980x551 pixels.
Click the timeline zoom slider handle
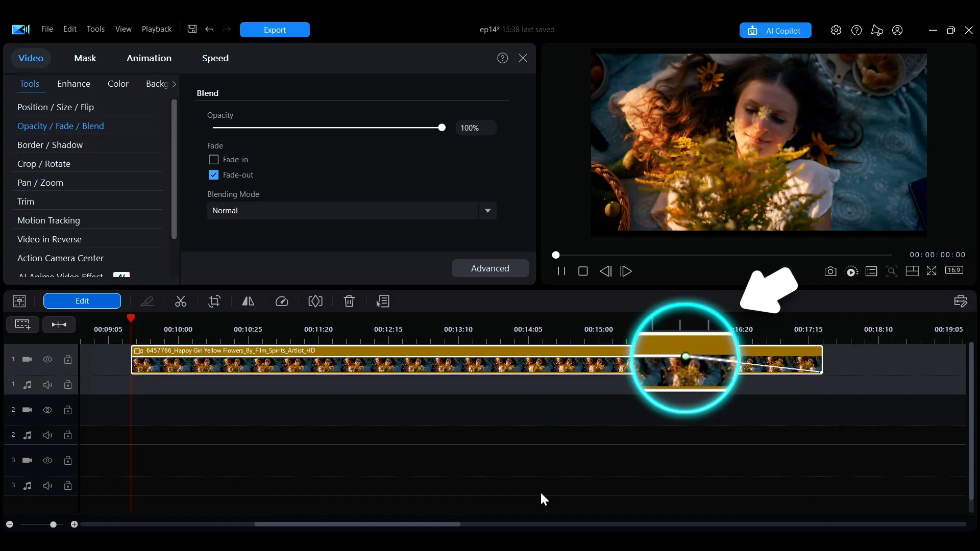coord(53,524)
